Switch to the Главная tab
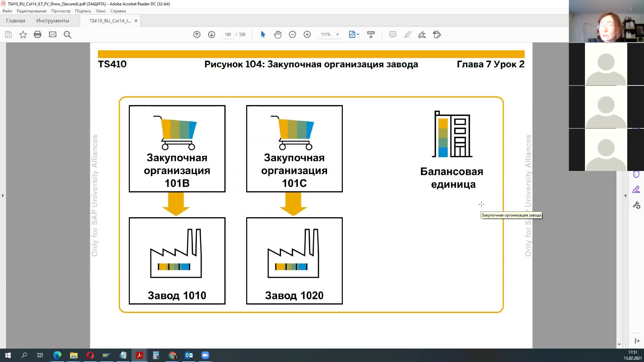Image resolution: width=644 pixels, height=362 pixels. coord(15,21)
